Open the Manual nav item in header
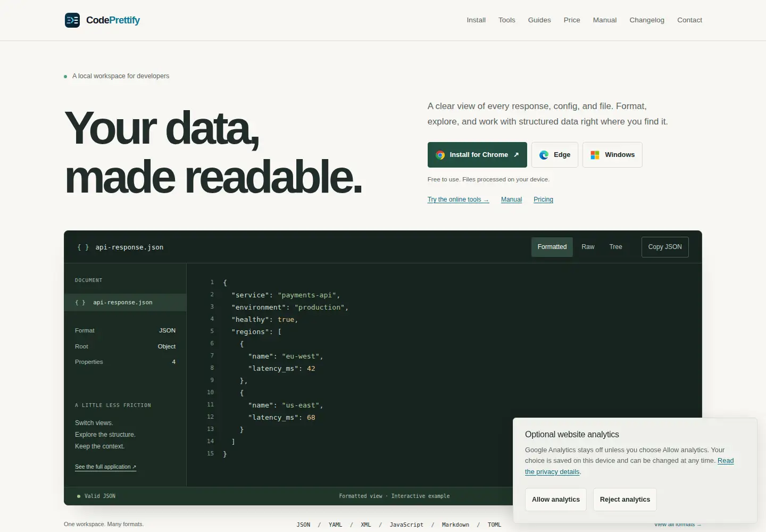This screenshot has width=766, height=532. tap(605, 20)
